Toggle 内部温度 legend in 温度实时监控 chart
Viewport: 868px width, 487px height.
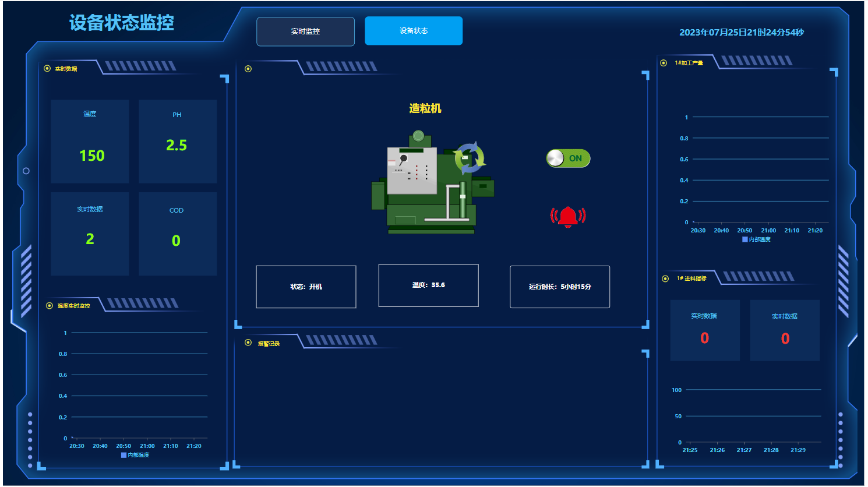(x=135, y=455)
